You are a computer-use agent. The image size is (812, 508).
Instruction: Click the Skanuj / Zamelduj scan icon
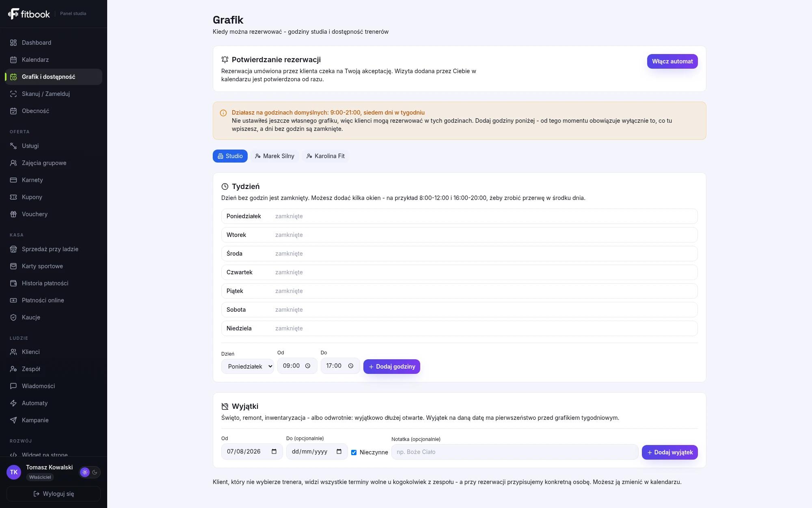[13, 94]
